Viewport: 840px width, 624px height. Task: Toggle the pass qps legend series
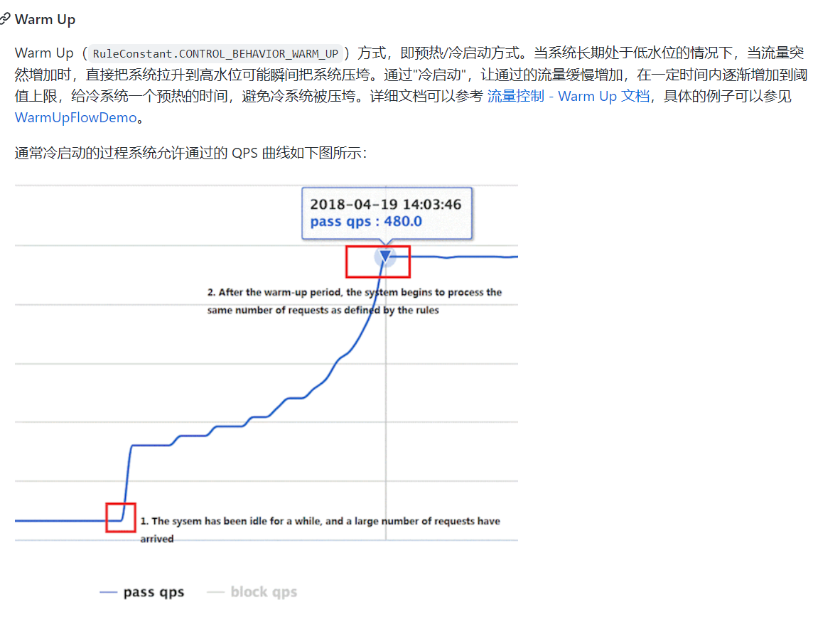[141, 592]
